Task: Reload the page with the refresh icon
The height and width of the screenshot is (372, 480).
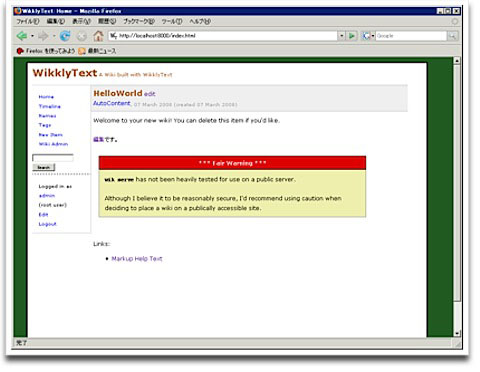Action: 65,36
